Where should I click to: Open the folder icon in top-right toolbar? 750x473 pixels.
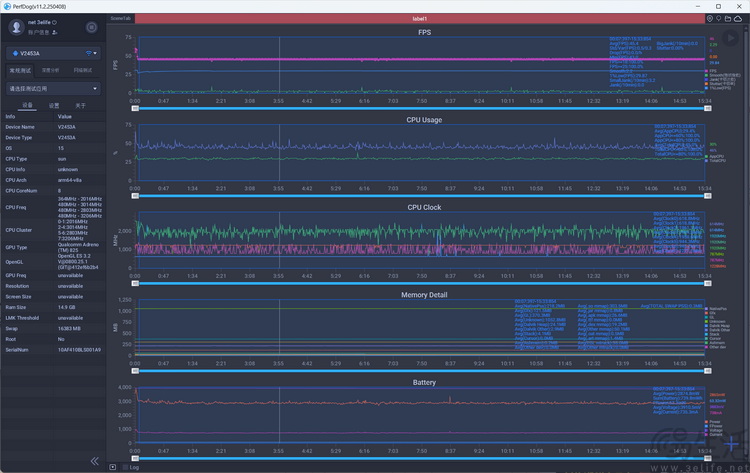[x=728, y=19]
